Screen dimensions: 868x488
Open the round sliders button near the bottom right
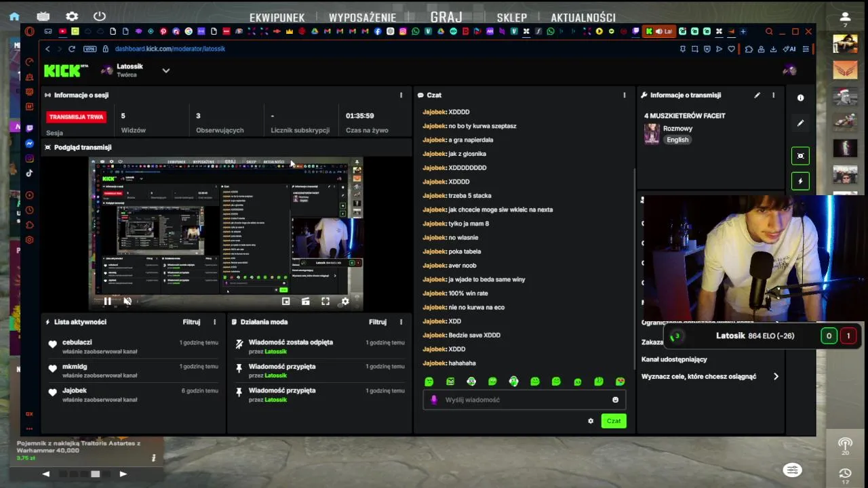click(792, 470)
